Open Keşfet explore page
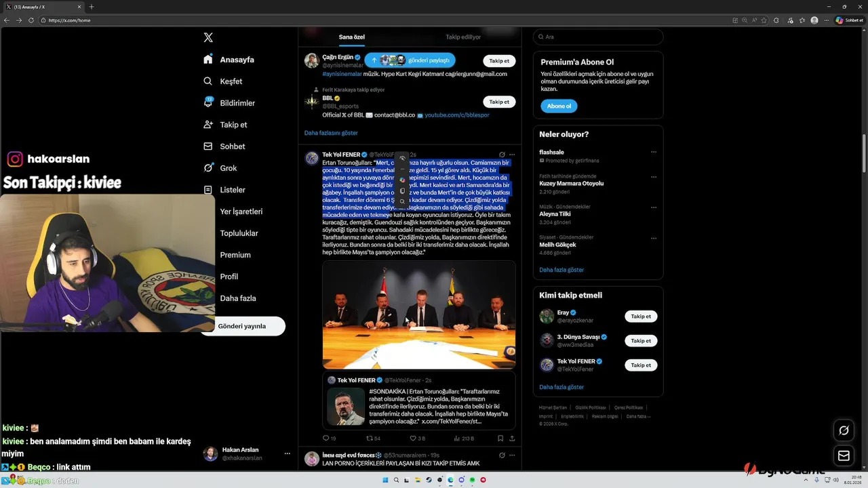868x488 pixels. coord(223,81)
